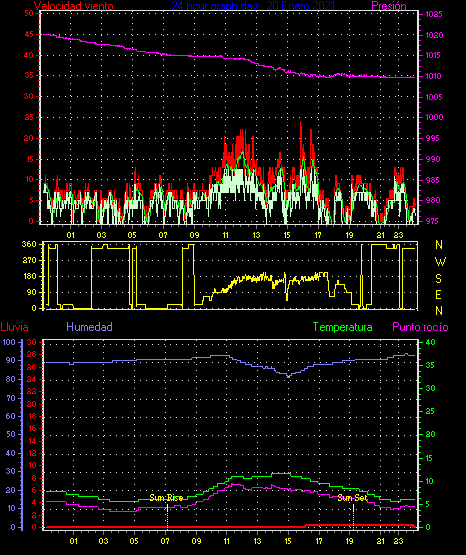Viewport: 466px width, 555px height.
Task: Click the 35 temperature axis value
Action: coord(430,365)
